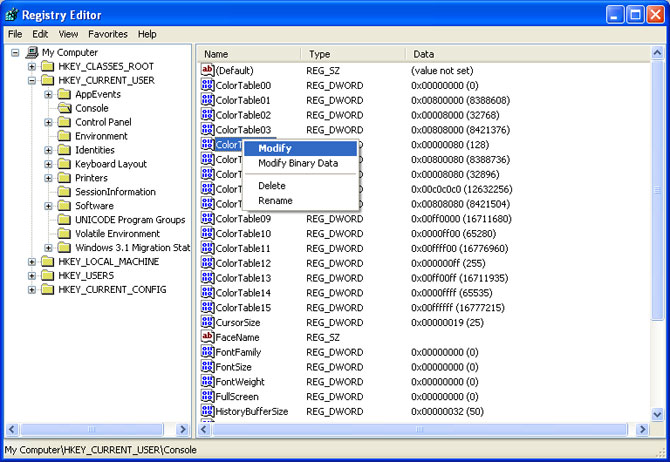This screenshot has width=670, height=462.
Task: Open the Favorites menu
Action: [107, 34]
